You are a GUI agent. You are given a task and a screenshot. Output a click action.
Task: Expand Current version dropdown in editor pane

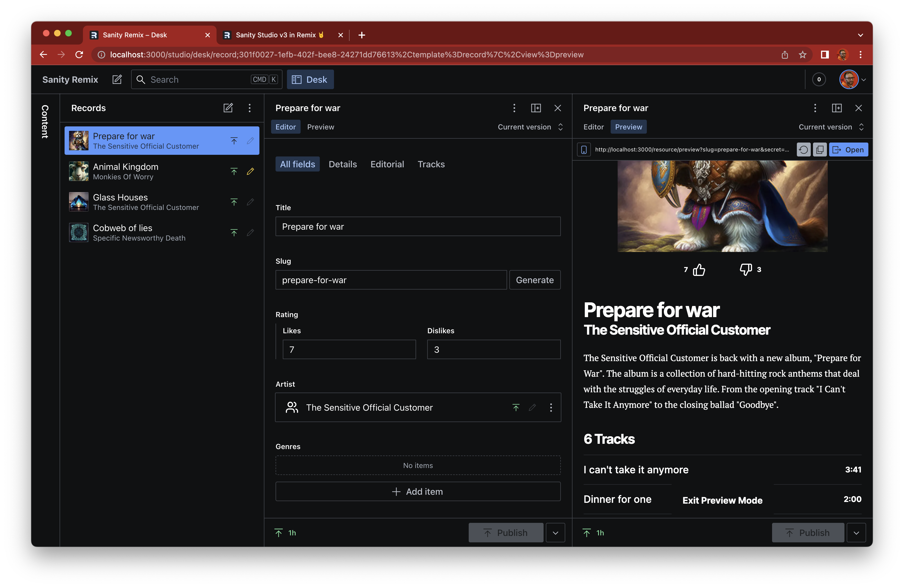530,127
